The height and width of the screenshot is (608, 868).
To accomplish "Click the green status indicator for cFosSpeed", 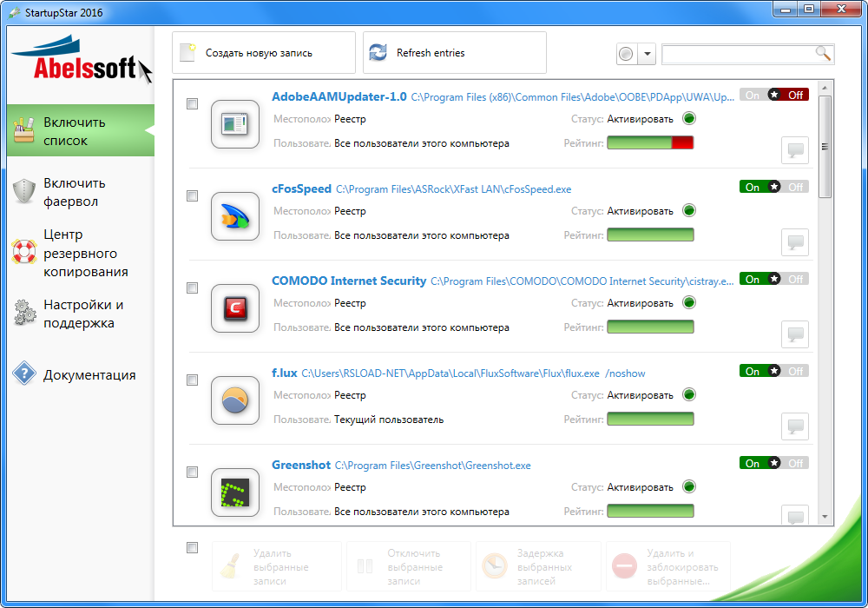I will [x=689, y=210].
